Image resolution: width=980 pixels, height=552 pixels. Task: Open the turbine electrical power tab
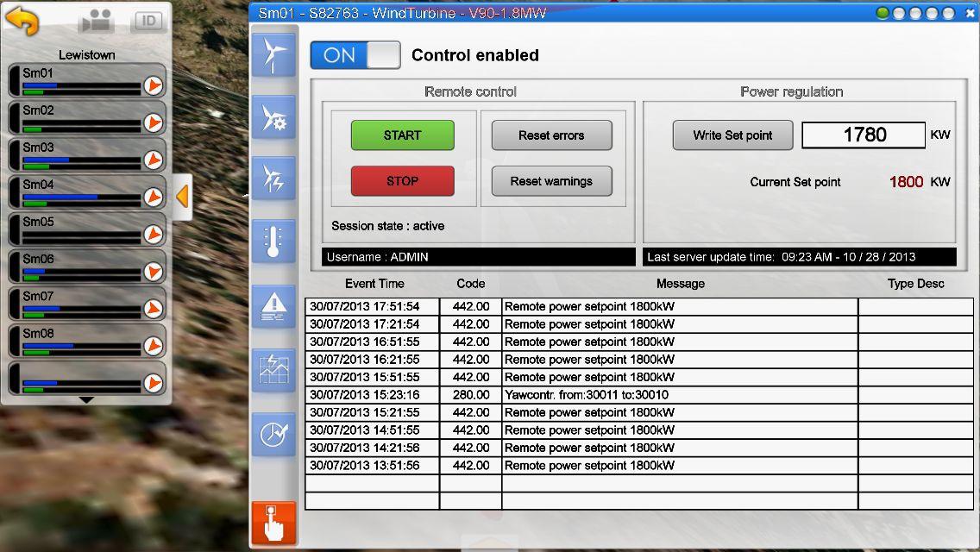pyautogui.click(x=273, y=179)
